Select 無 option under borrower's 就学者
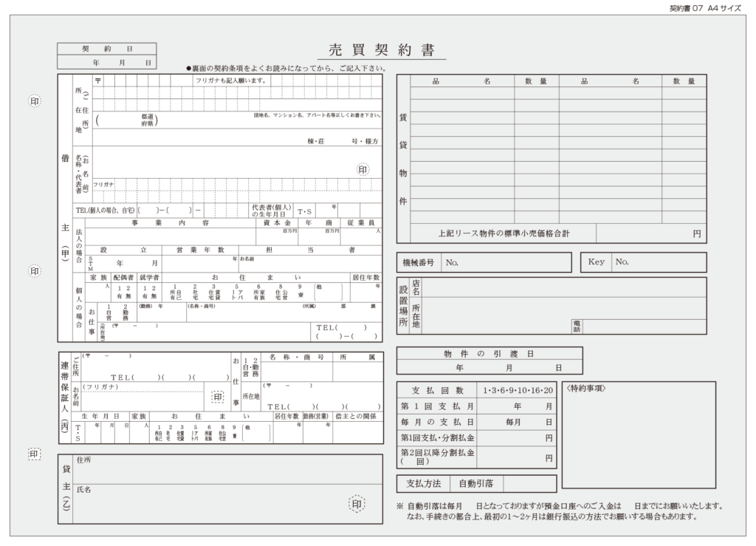 tap(154, 296)
